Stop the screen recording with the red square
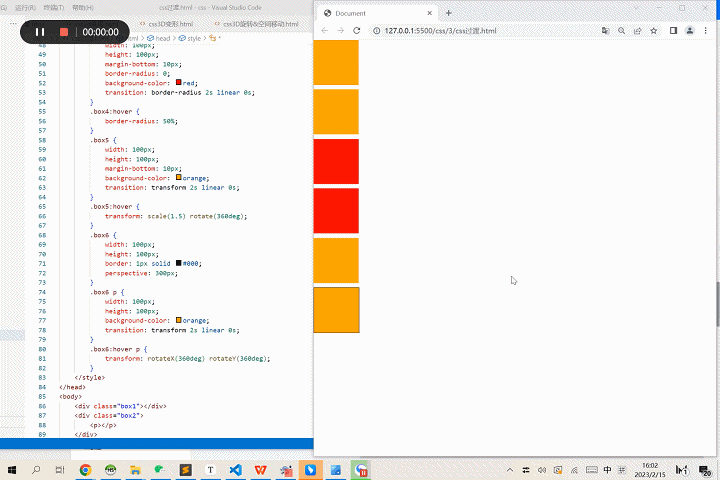 (64, 32)
